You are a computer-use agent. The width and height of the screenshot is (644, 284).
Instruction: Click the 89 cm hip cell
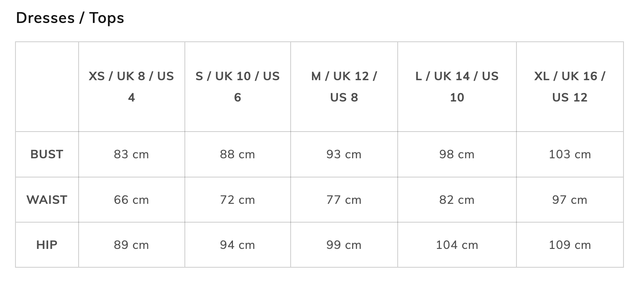click(x=131, y=245)
